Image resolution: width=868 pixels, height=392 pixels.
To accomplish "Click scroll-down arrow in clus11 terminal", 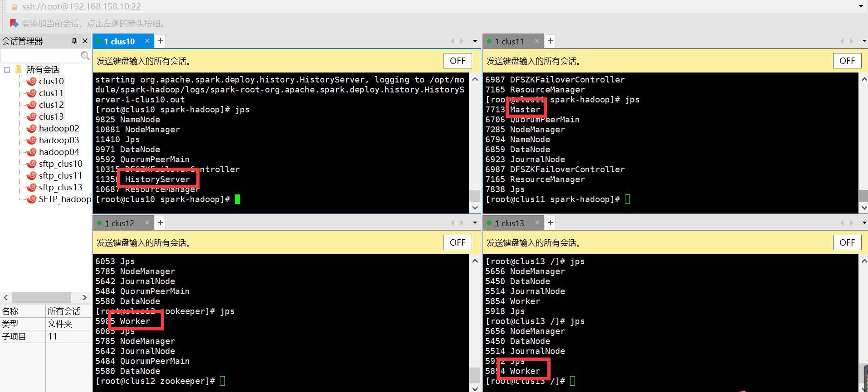I will (864, 208).
